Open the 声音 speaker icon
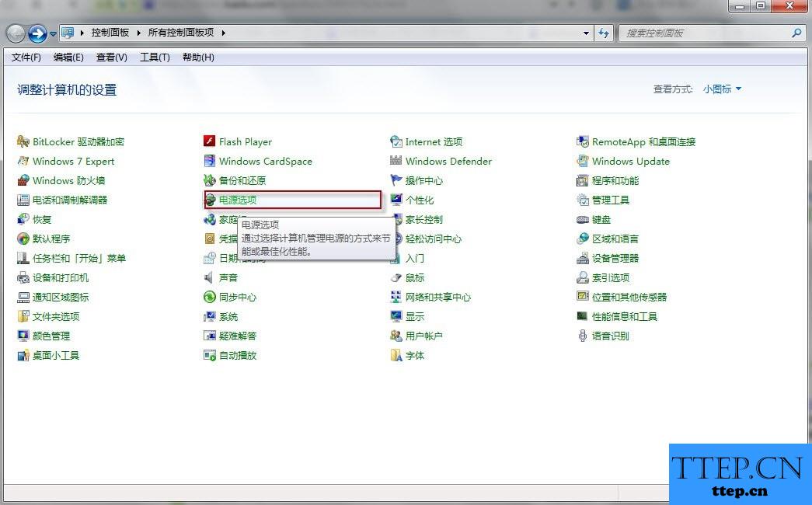The image size is (812, 505). 209,277
